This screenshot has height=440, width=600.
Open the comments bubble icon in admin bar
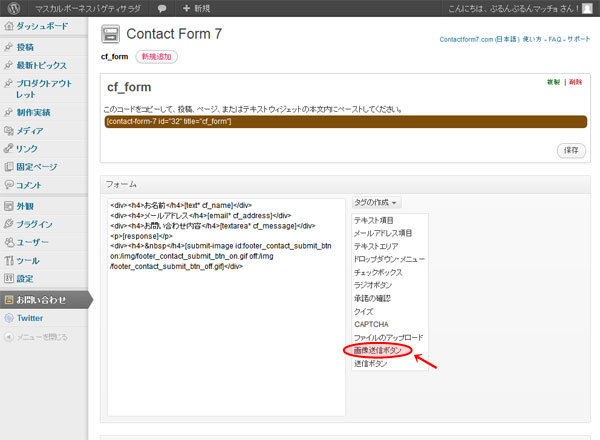pyautogui.click(x=162, y=8)
